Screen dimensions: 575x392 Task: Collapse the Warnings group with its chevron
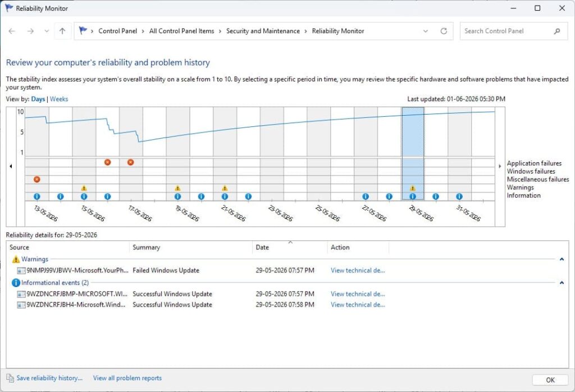(562, 259)
